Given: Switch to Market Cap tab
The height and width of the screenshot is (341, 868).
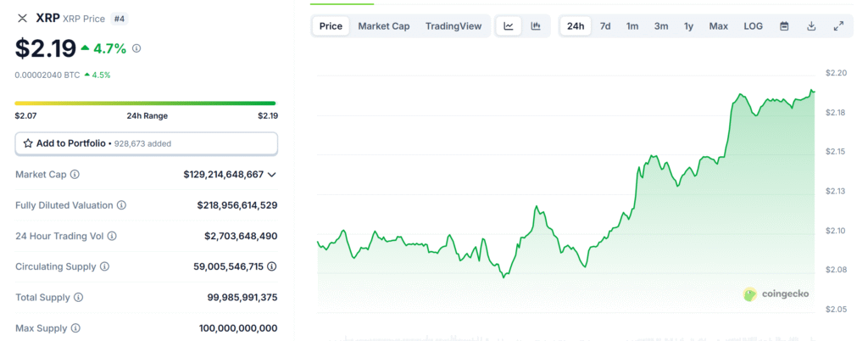Looking at the screenshot, I should [383, 26].
